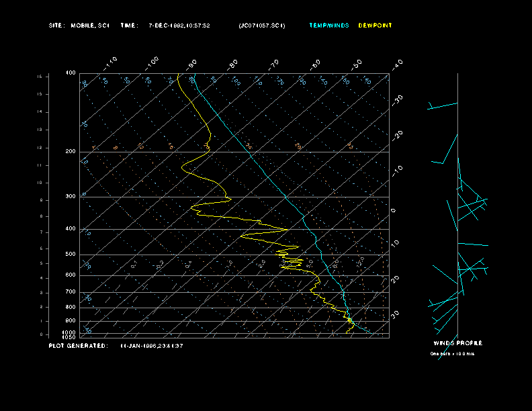Click the '12' tick on height scale

click(40, 148)
